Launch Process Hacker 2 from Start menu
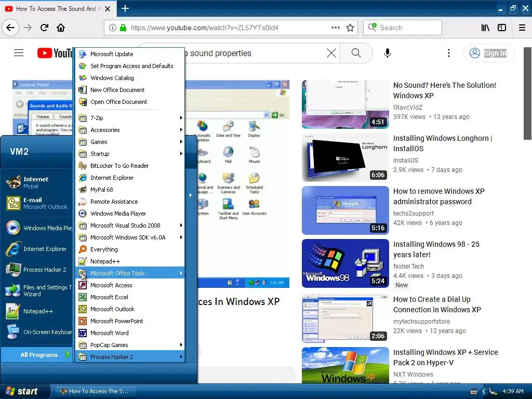 pyautogui.click(x=37, y=270)
